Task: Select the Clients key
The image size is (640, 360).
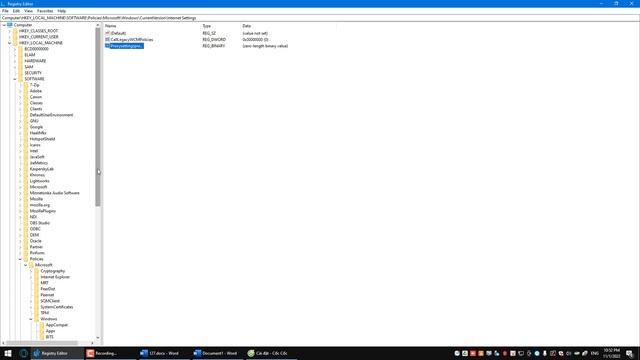Action: 36,109
